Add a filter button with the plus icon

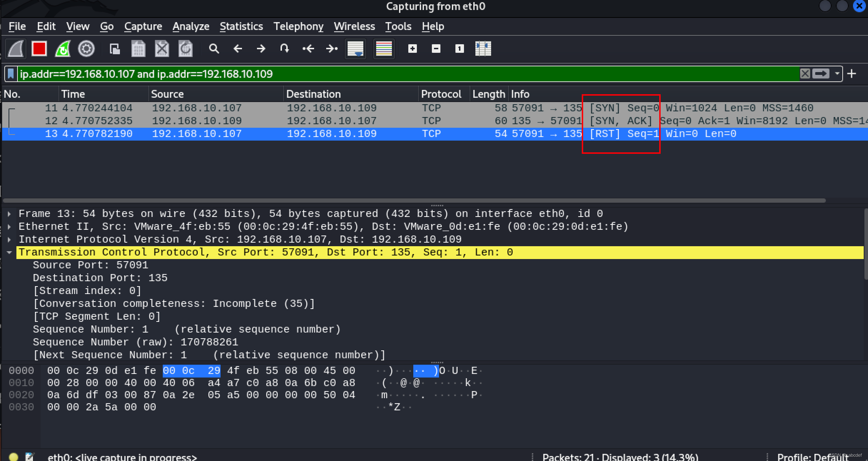tap(852, 74)
